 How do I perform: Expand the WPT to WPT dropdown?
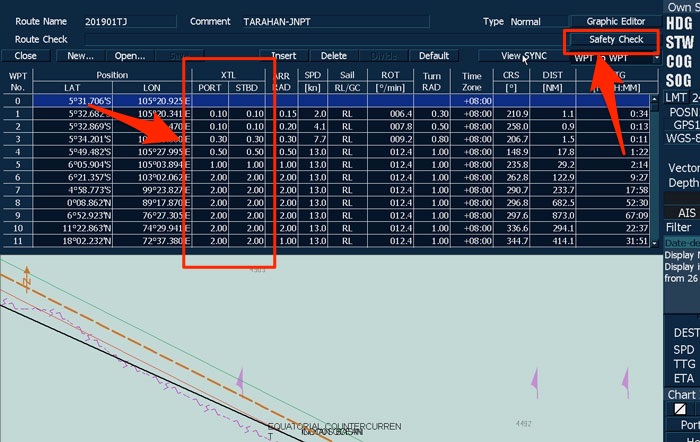(654, 57)
